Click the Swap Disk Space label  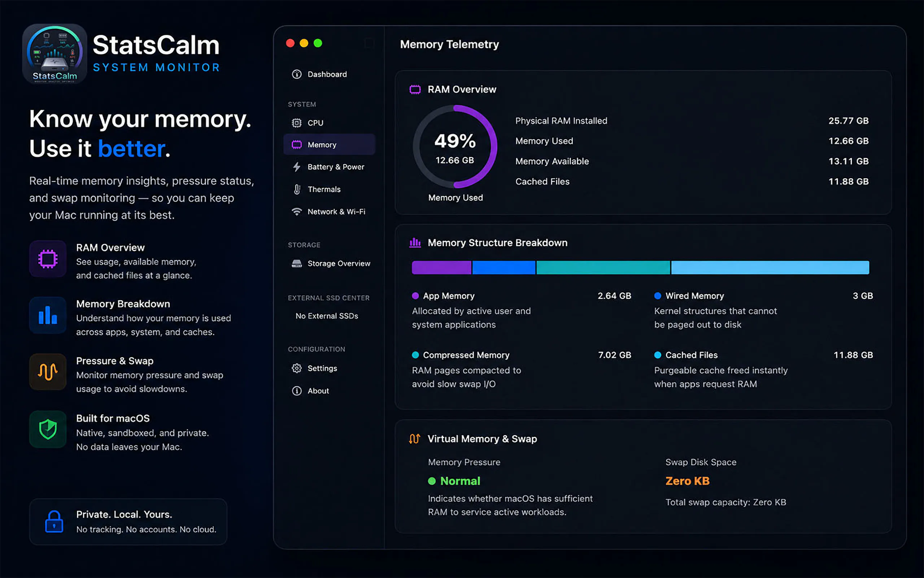[x=701, y=462]
